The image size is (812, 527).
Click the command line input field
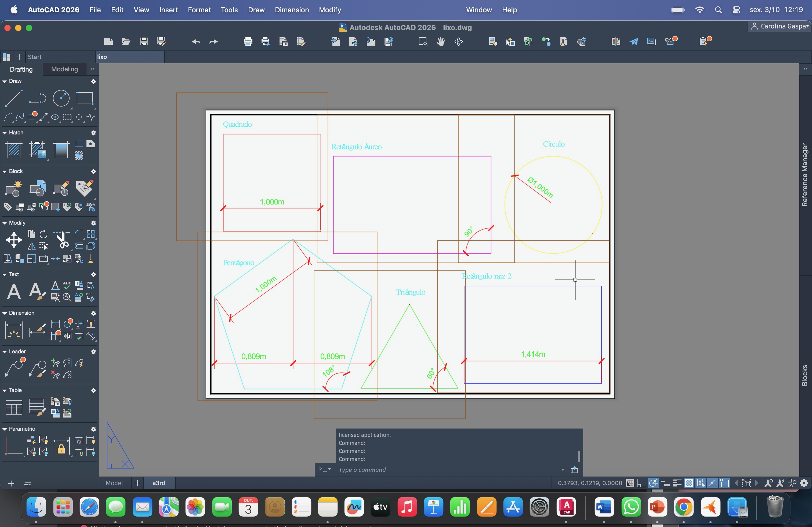444,470
